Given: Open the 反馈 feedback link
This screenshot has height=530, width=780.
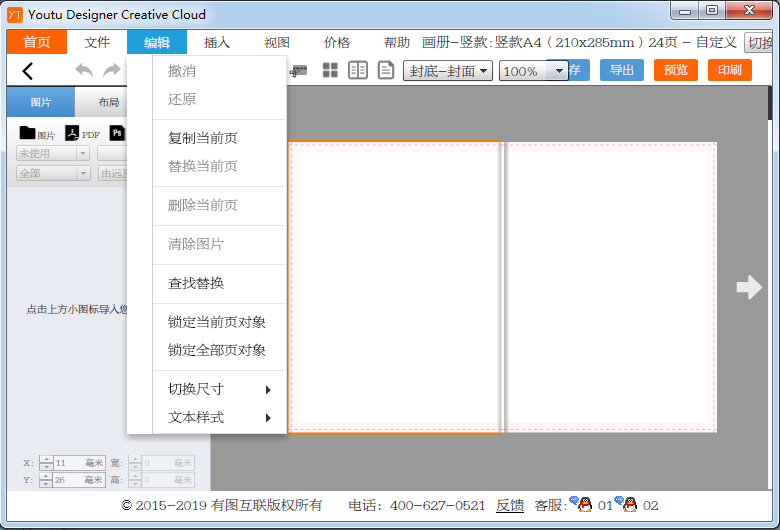Looking at the screenshot, I should (510, 505).
